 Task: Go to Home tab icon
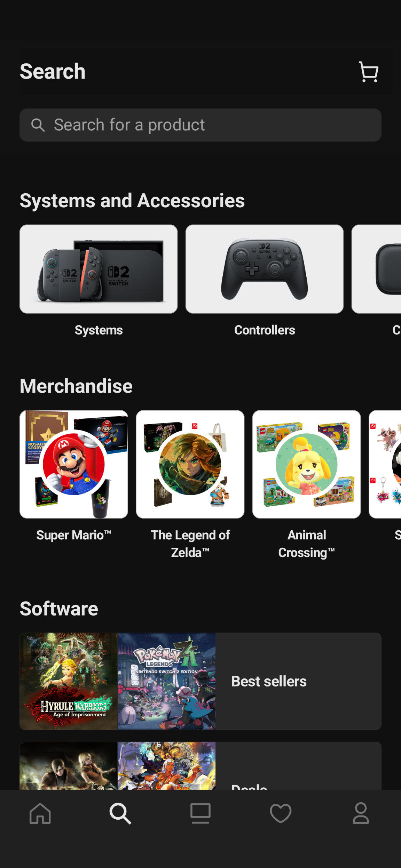[40, 813]
